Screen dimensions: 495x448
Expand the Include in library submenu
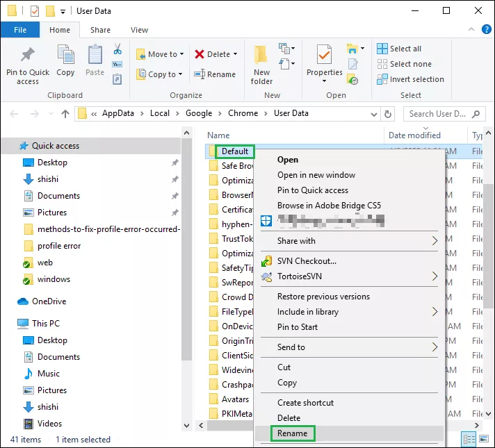[x=349, y=312]
